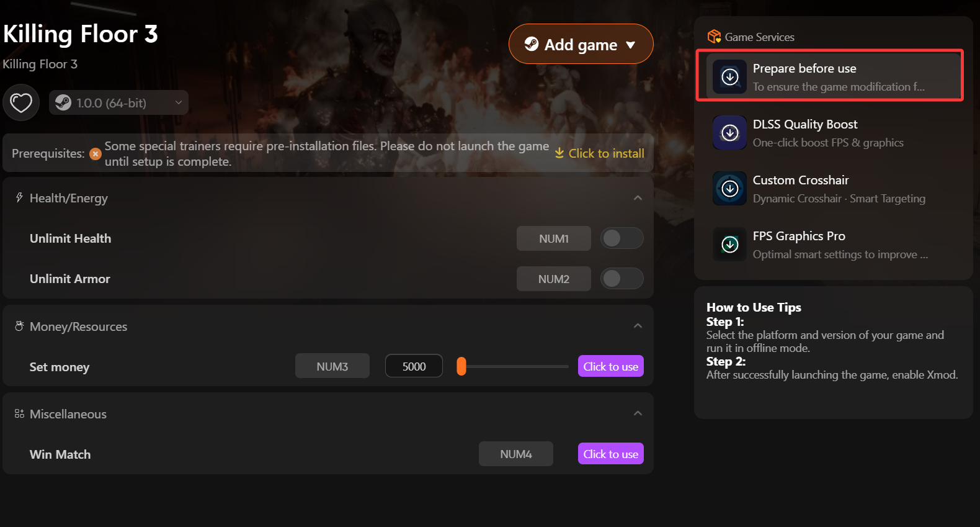Enable the Unlimit Health toggle
Viewport: 980px width, 527px height.
pyautogui.click(x=621, y=238)
